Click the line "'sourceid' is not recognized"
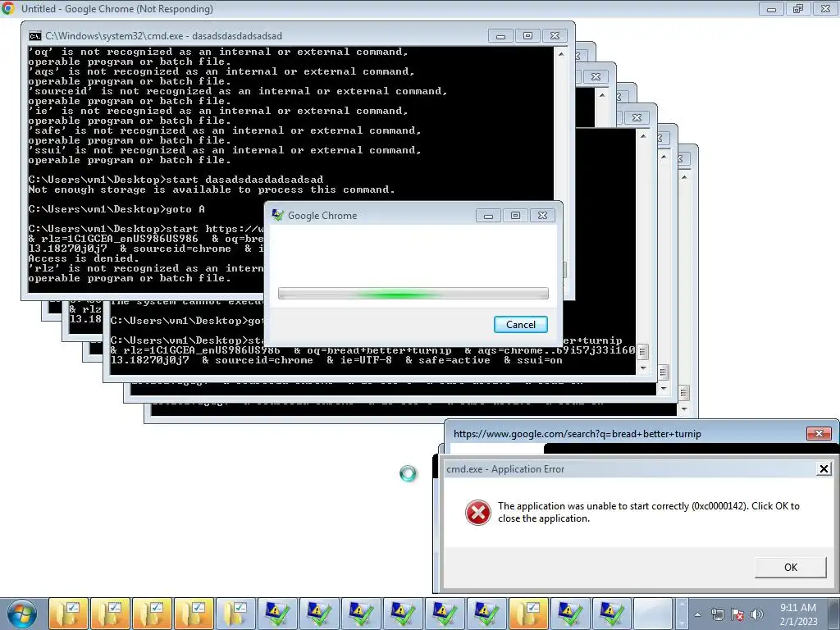The height and width of the screenshot is (630, 840). click(x=238, y=91)
